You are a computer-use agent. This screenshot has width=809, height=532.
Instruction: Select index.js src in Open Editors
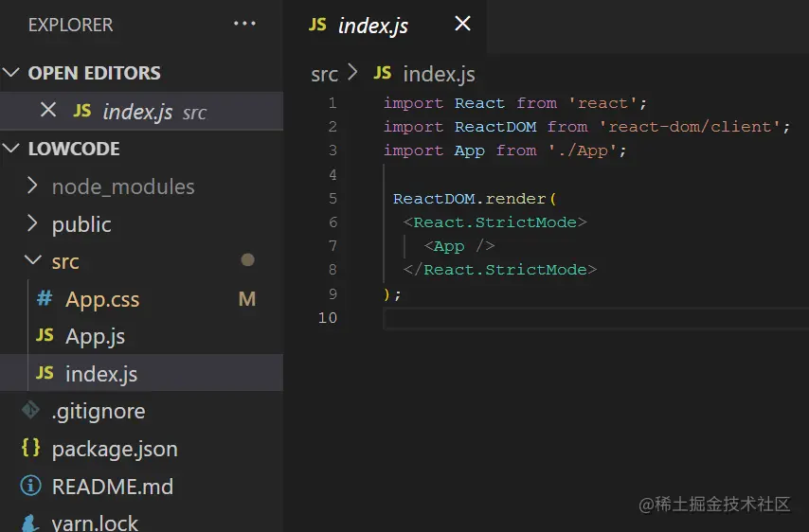(141, 111)
